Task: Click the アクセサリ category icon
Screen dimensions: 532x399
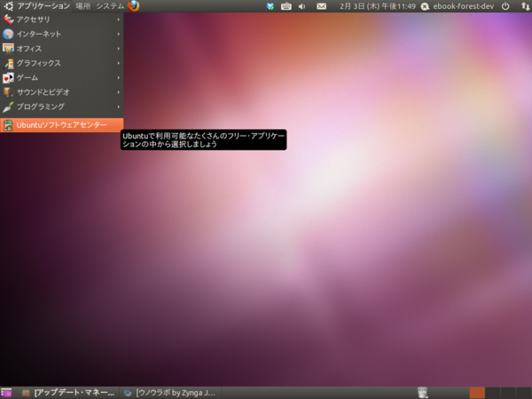Action: click(8, 20)
